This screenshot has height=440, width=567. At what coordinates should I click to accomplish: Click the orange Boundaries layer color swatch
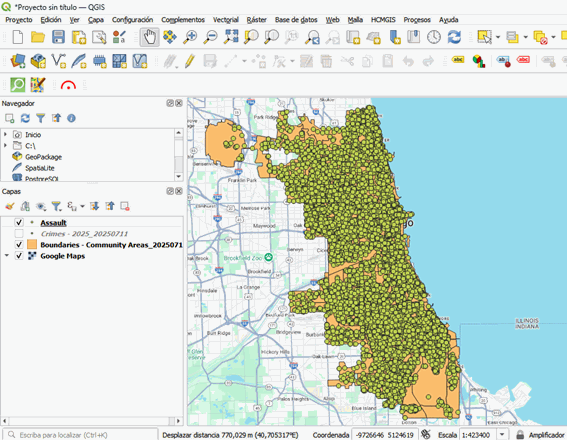point(32,245)
